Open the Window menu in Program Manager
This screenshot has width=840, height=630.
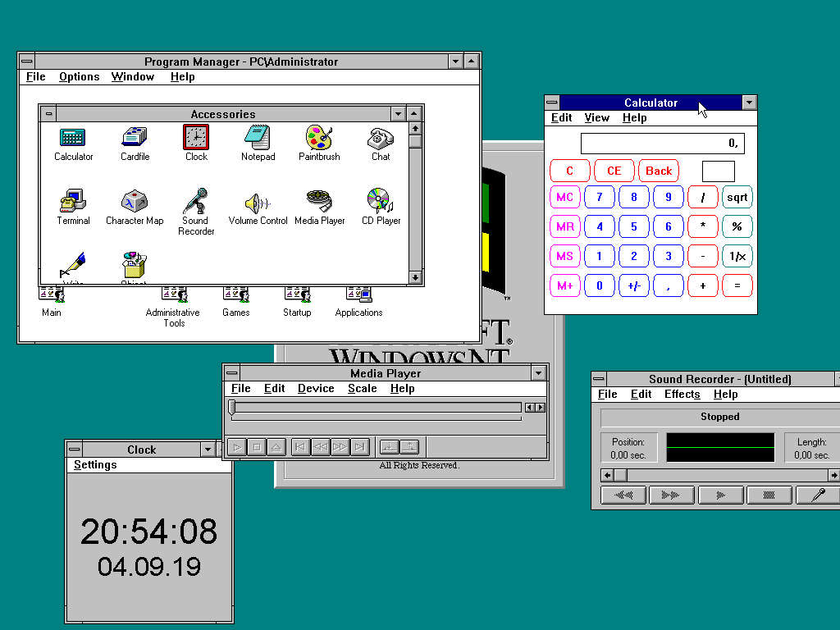pos(133,76)
